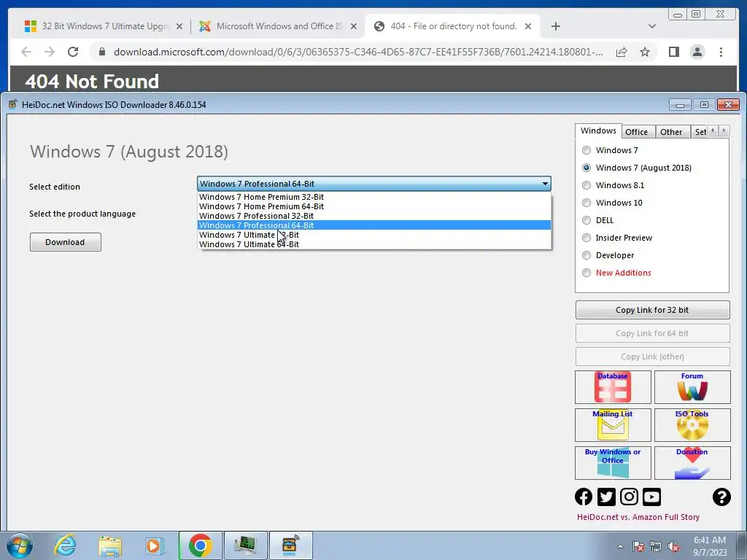747x560 pixels.
Task: Show hidden tray icons arrow
Action: coord(620,546)
